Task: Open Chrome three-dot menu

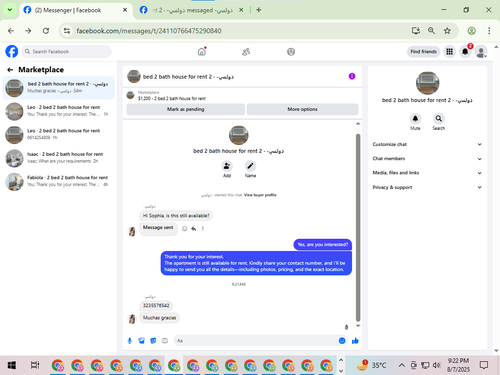Action: (x=489, y=31)
